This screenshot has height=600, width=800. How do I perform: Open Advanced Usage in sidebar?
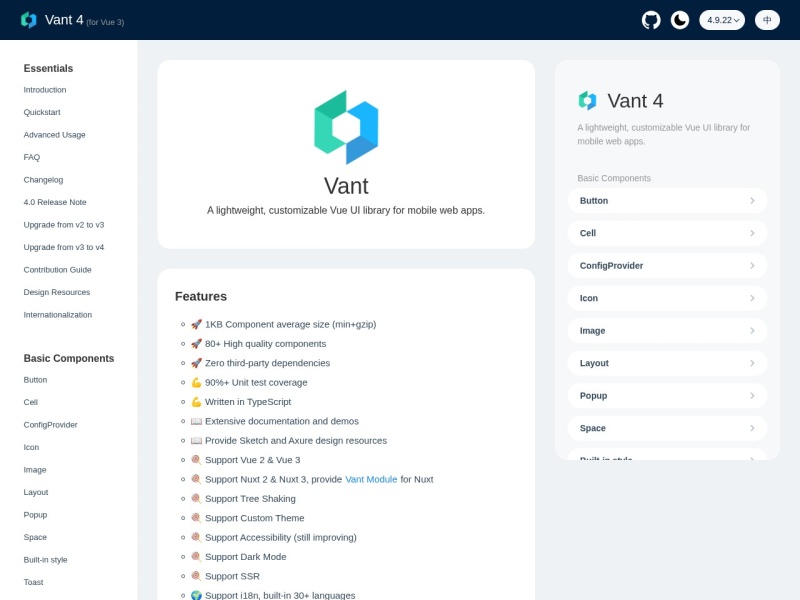click(55, 135)
